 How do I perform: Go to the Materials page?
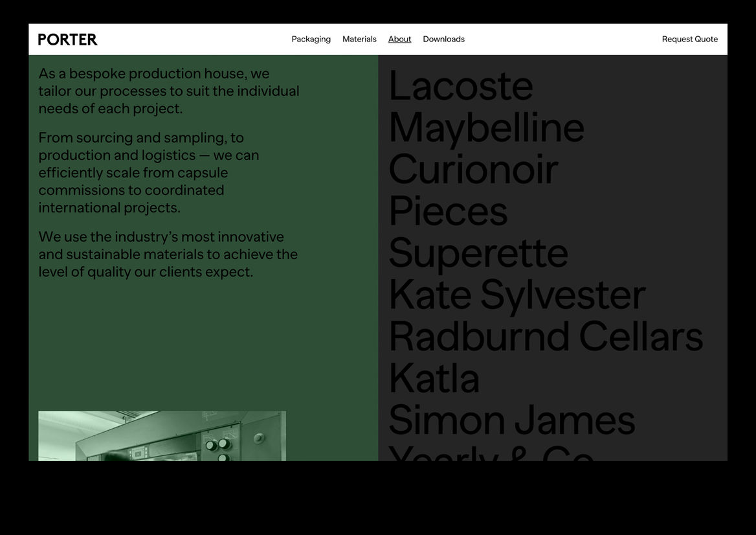(359, 40)
